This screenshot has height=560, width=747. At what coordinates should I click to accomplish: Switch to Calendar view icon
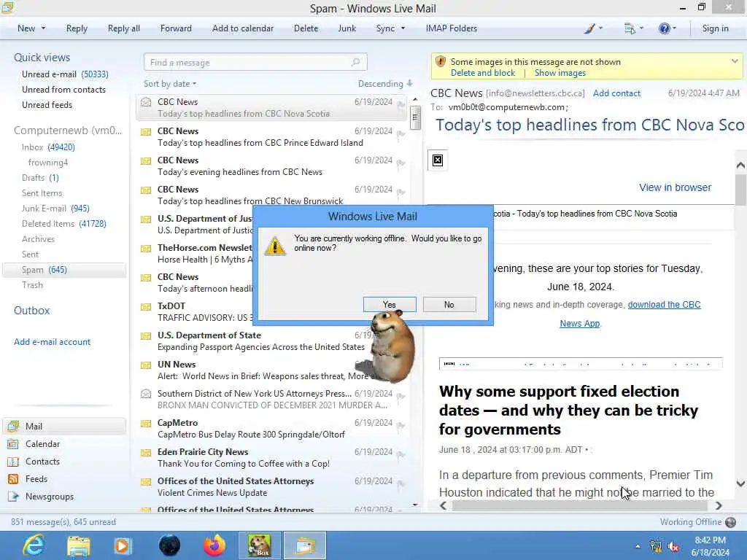[x=13, y=444]
